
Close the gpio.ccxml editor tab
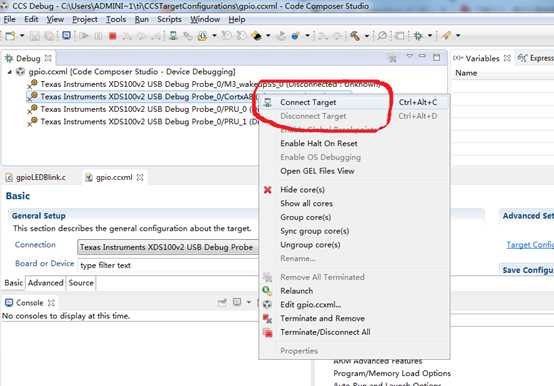[x=140, y=177]
